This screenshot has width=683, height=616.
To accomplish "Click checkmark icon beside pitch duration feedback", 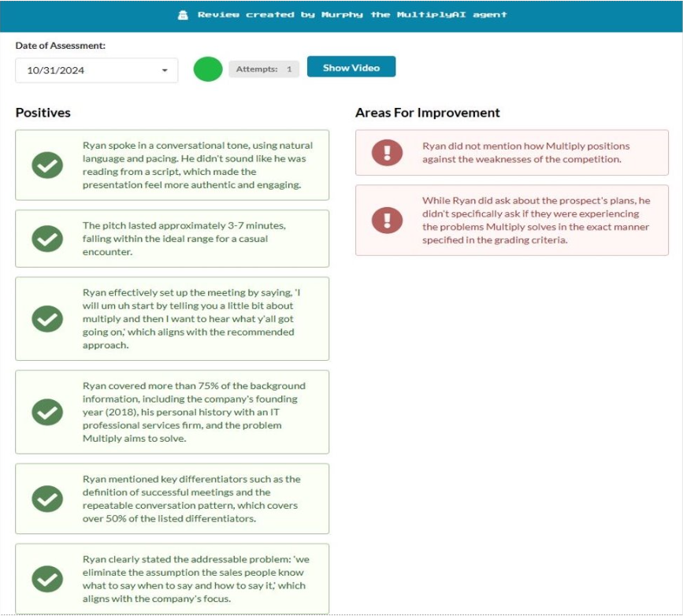I will (x=47, y=239).
